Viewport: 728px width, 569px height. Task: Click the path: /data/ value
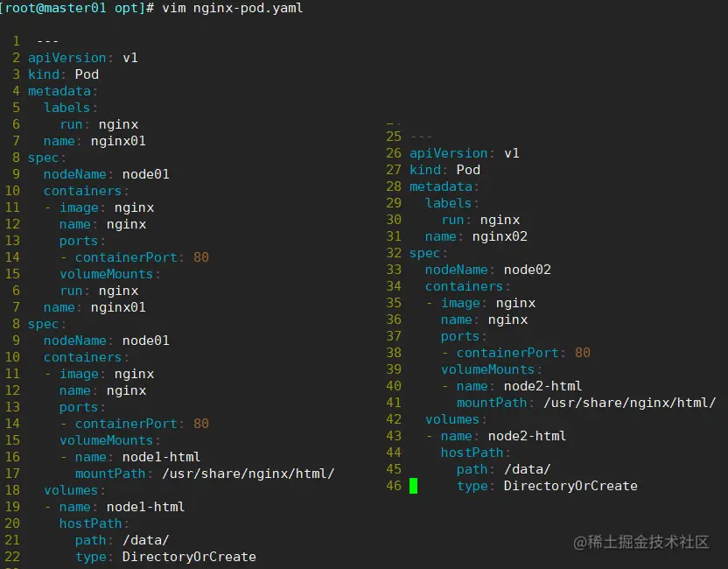(x=123, y=540)
